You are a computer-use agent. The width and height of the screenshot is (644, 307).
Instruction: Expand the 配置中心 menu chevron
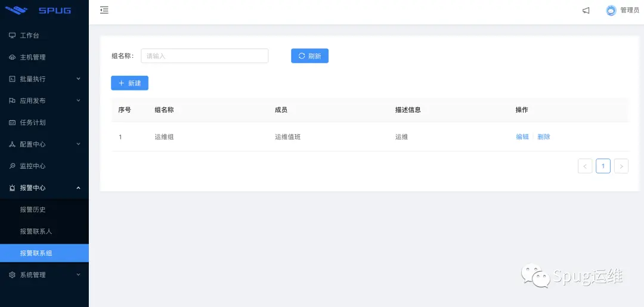[x=79, y=144]
